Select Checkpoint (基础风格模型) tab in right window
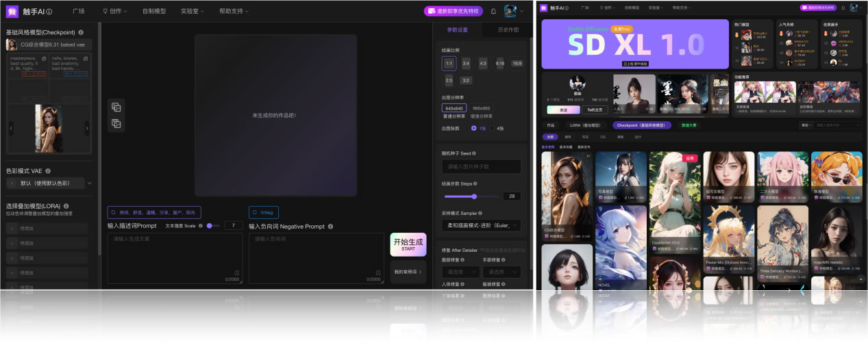The height and width of the screenshot is (347, 868). [x=642, y=125]
